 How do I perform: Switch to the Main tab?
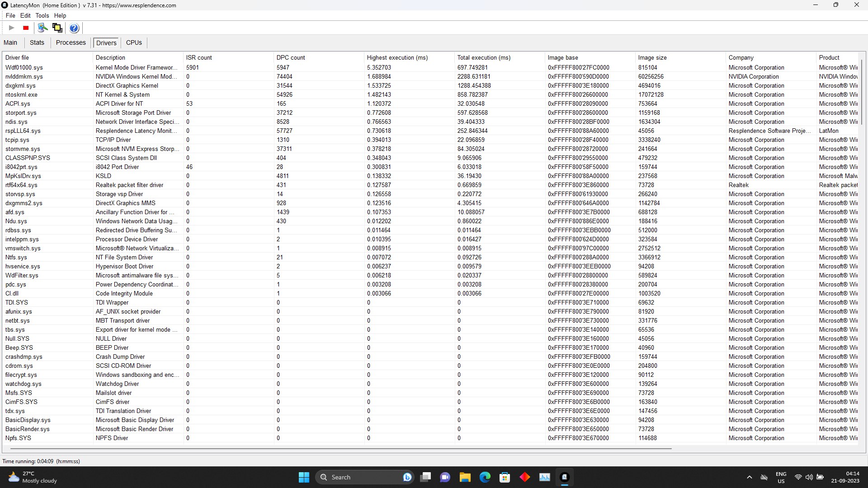coord(10,42)
